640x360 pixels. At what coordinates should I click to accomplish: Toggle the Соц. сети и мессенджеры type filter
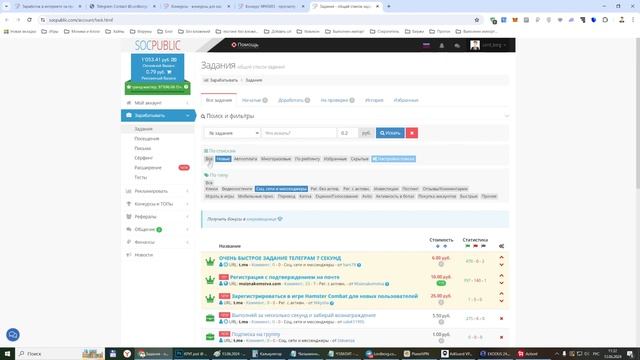(x=281, y=189)
